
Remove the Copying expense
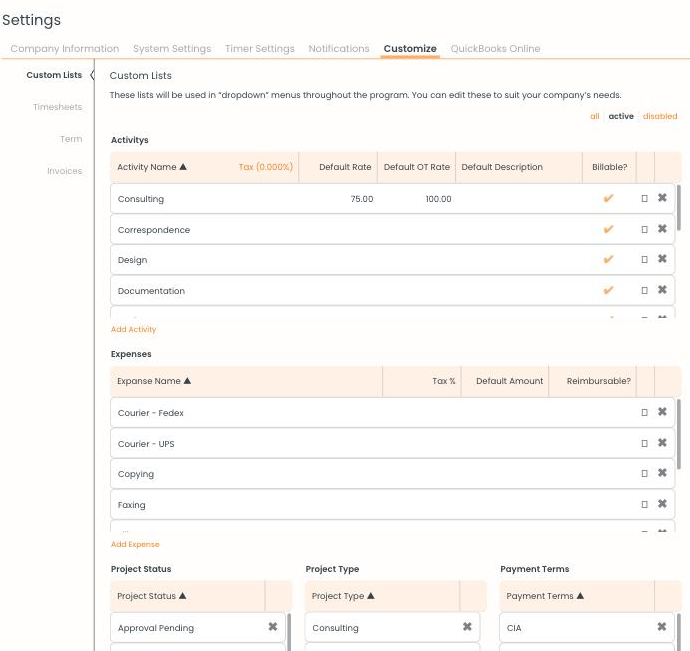click(662, 472)
